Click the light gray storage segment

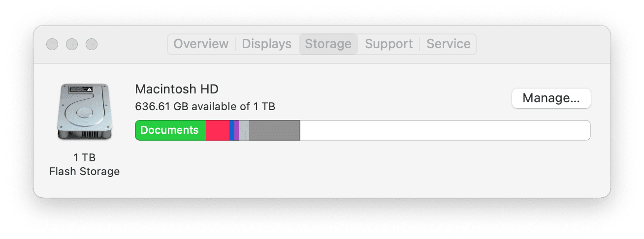(x=244, y=130)
